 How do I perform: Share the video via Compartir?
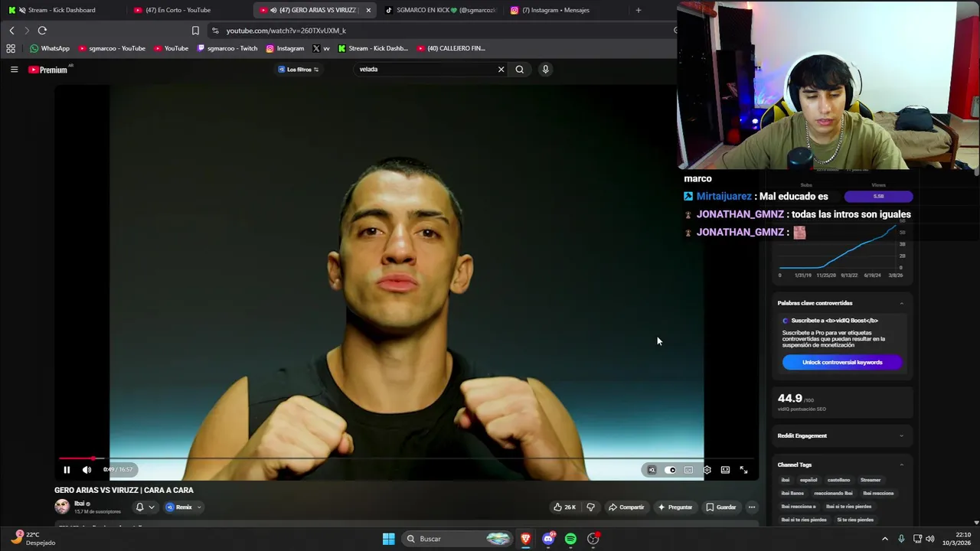(x=626, y=507)
